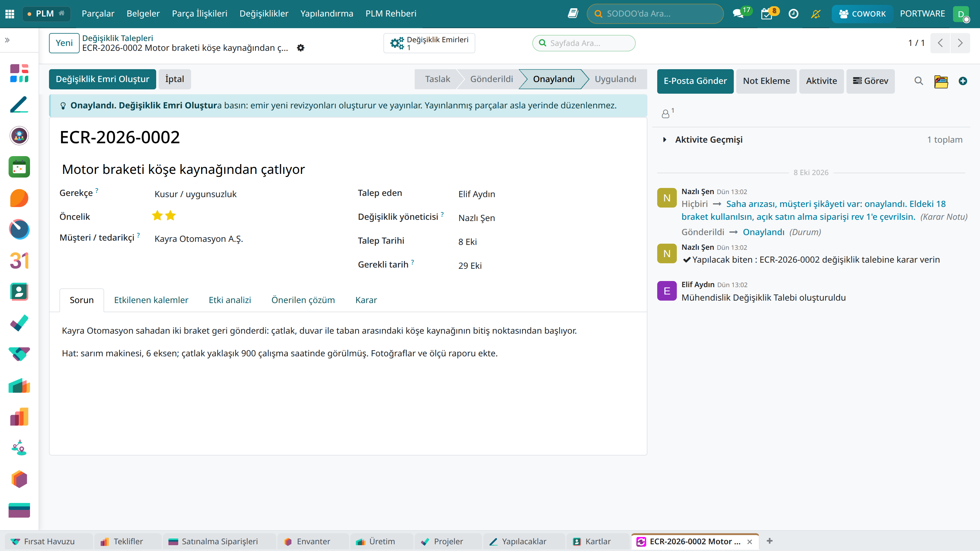Open the apps grid menu icon

(10, 14)
